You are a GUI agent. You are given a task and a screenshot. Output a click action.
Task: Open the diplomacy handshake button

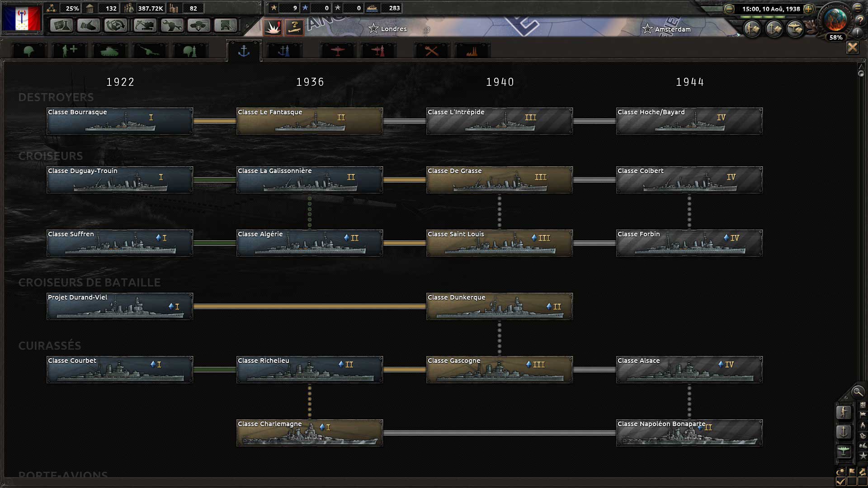click(89, 25)
